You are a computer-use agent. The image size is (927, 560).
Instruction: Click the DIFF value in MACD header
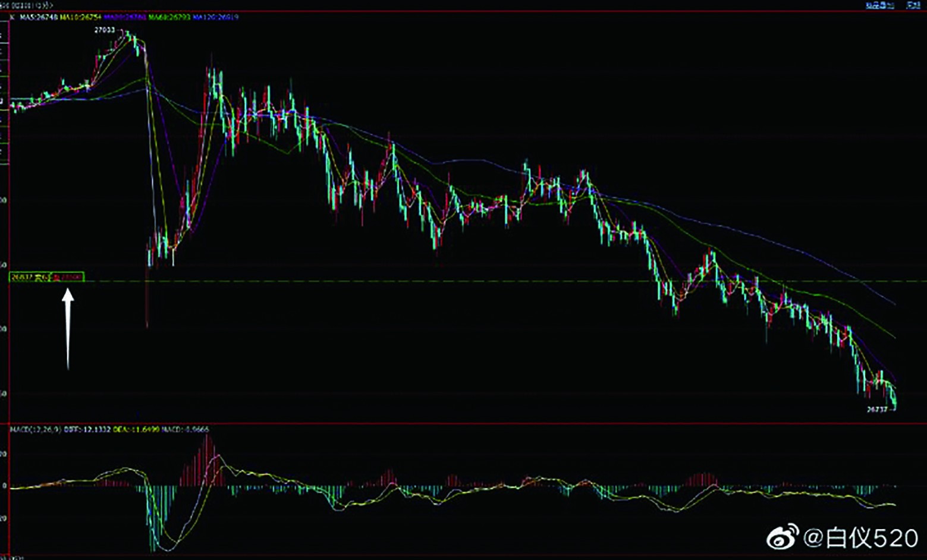tap(87, 429)
